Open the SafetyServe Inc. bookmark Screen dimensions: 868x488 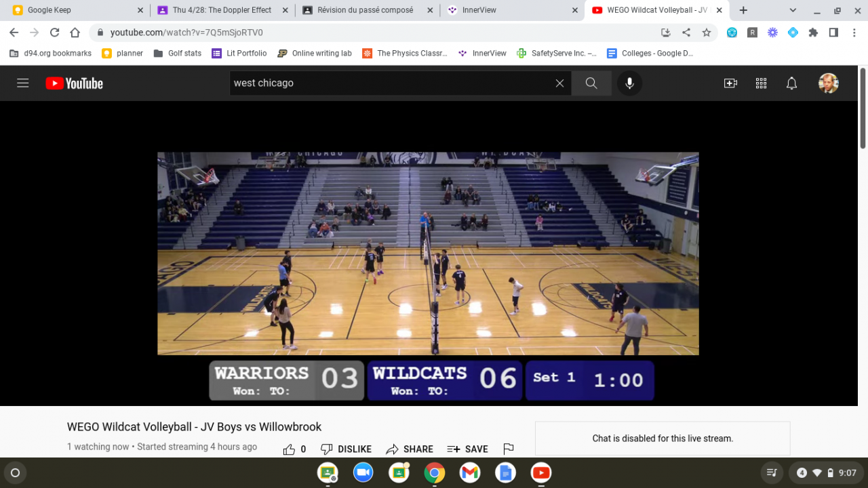[557, 53]
